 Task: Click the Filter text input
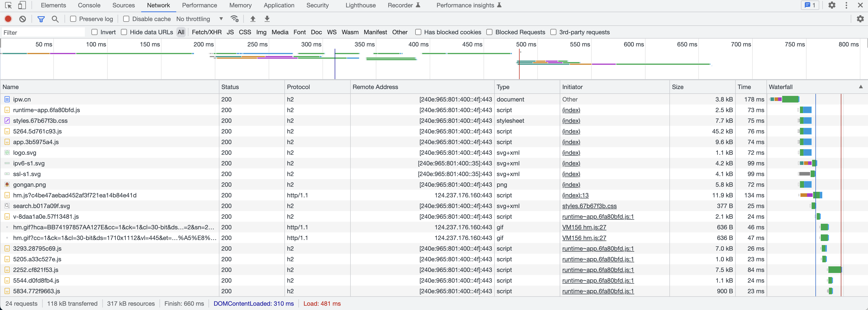click(43, 32)
